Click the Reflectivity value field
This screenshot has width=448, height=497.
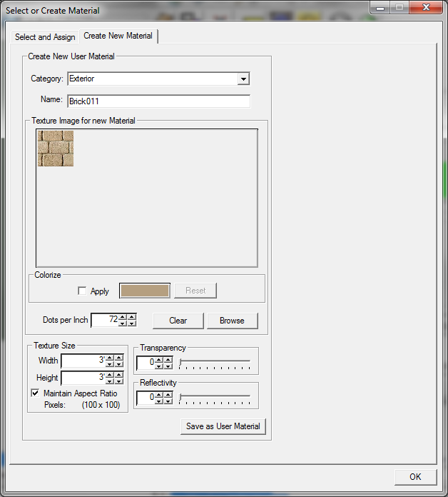(x=146, y=398)
